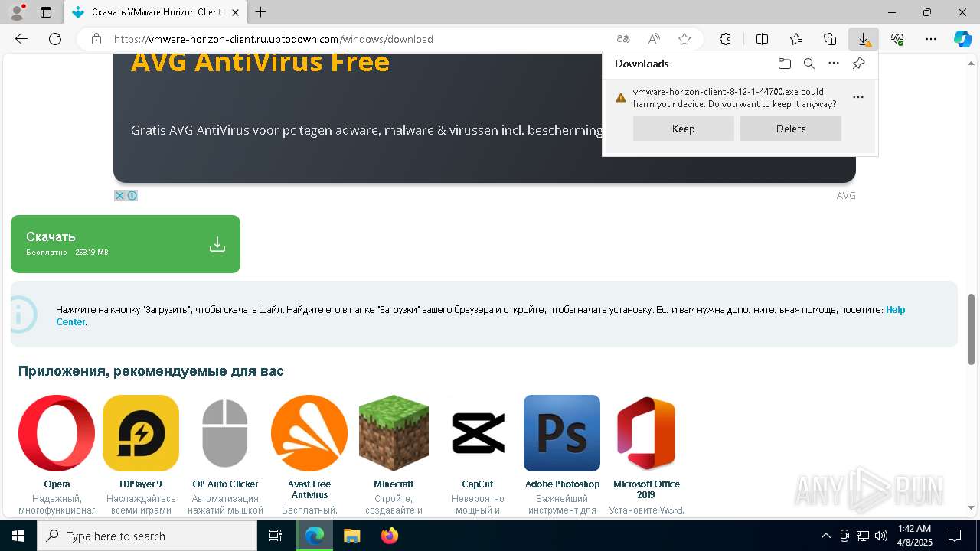Open Task View on the taskbar
This screenshot has width=980, height=551.
tap(276, 536)
